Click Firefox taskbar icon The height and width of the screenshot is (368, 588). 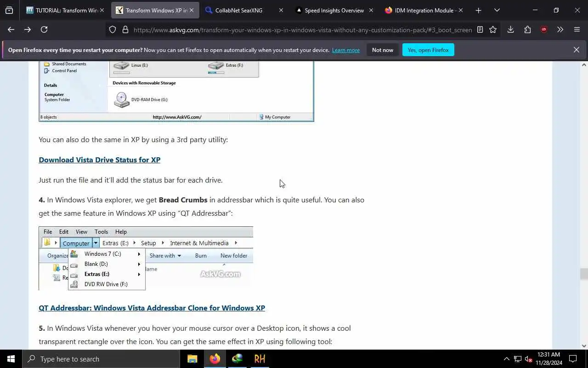pos(215,359)
